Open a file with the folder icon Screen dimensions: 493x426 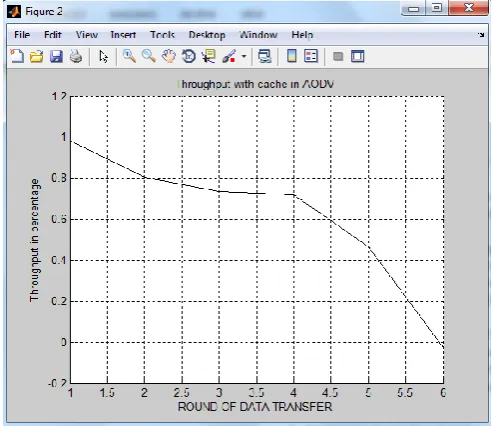[x=37, y=56]
